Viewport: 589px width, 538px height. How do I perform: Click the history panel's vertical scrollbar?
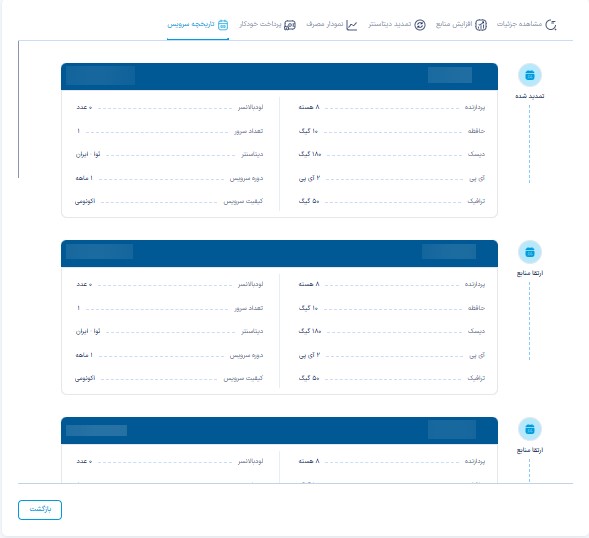[x=18, y=109]
